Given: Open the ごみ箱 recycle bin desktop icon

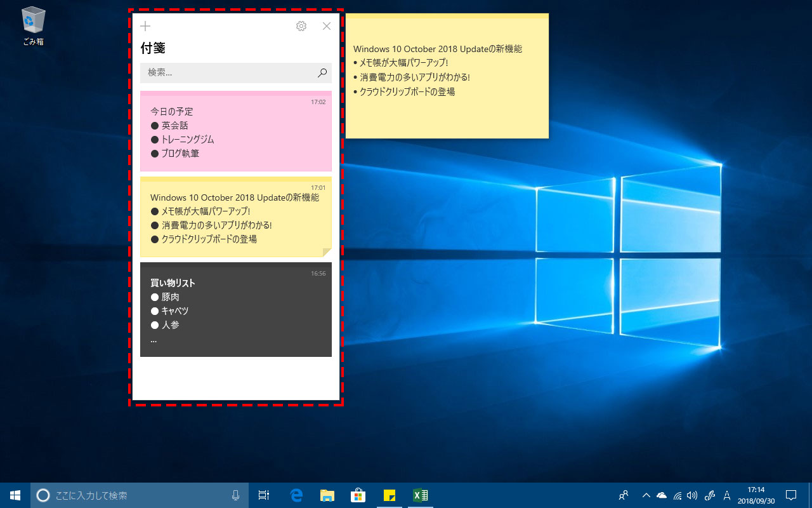Looking at the screenshot, I should point(33,26).
